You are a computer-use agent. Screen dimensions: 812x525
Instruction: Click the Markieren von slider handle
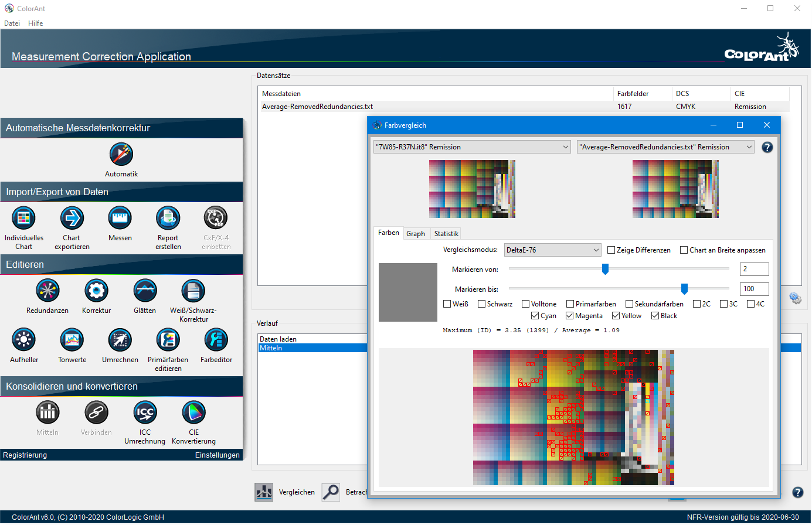[x=605, y=269]
